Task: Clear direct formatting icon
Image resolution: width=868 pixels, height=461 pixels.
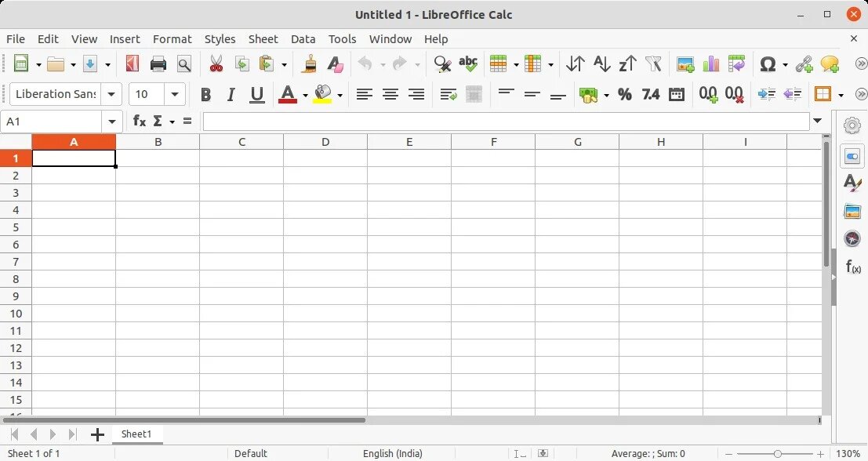Action: point(335,64)
